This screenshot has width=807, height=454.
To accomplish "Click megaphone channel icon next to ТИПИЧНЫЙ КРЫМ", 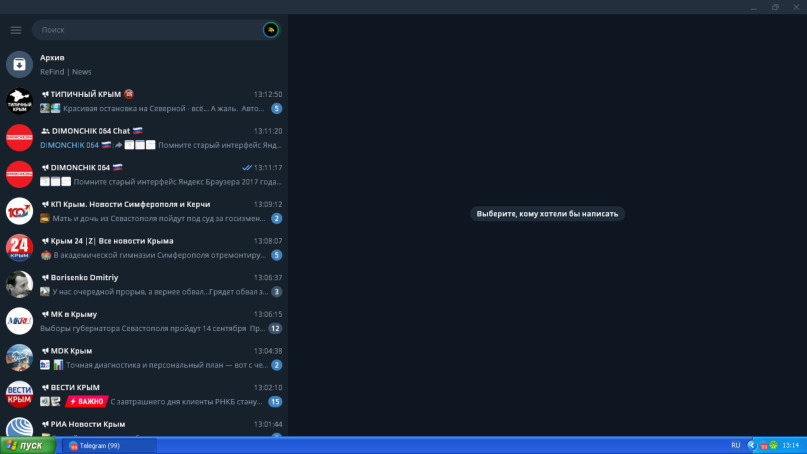I will point(45,94).
